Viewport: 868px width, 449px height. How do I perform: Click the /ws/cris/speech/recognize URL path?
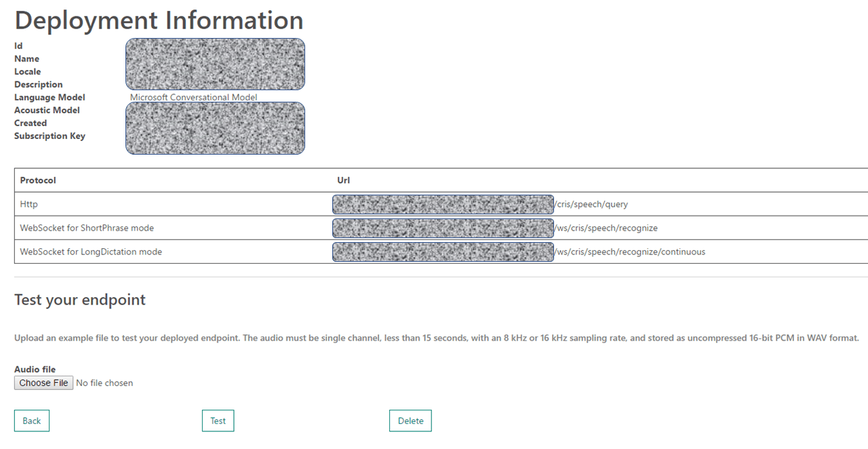click(x=606, y=228)
